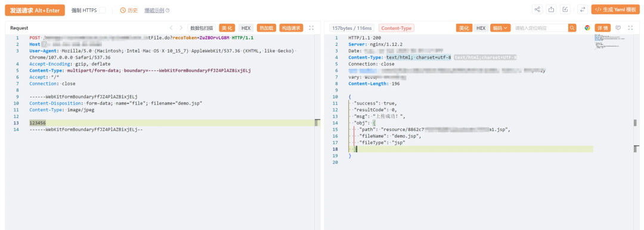Toggle the 强制 HTTPS checkbox
The image size is (644, 230).
pos(103,10)
